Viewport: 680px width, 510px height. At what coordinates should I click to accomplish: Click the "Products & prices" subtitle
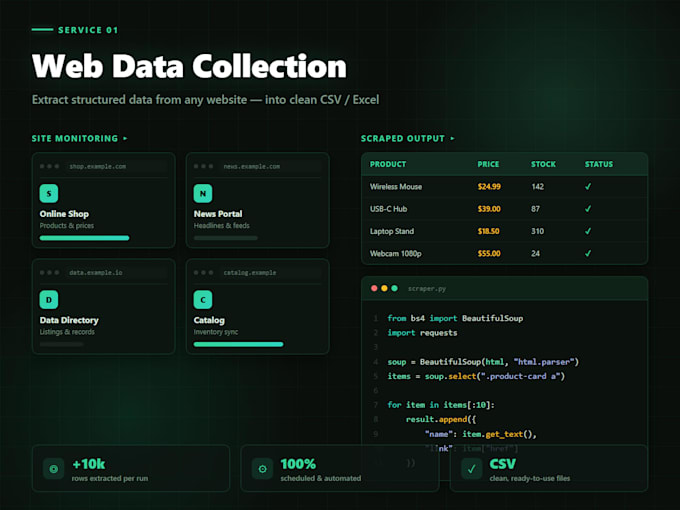coord(67,226)
